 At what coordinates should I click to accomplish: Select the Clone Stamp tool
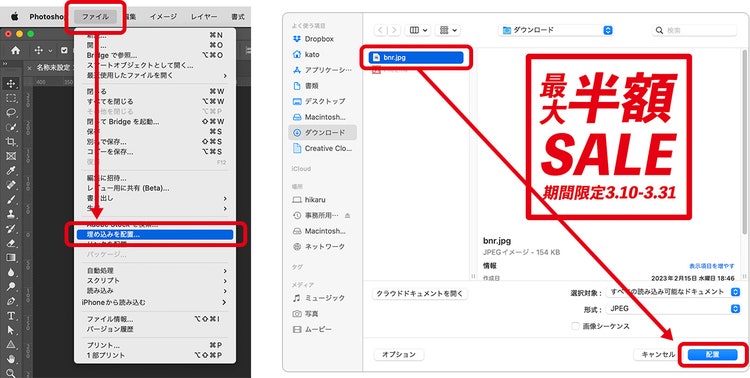[x=11, y=214]
